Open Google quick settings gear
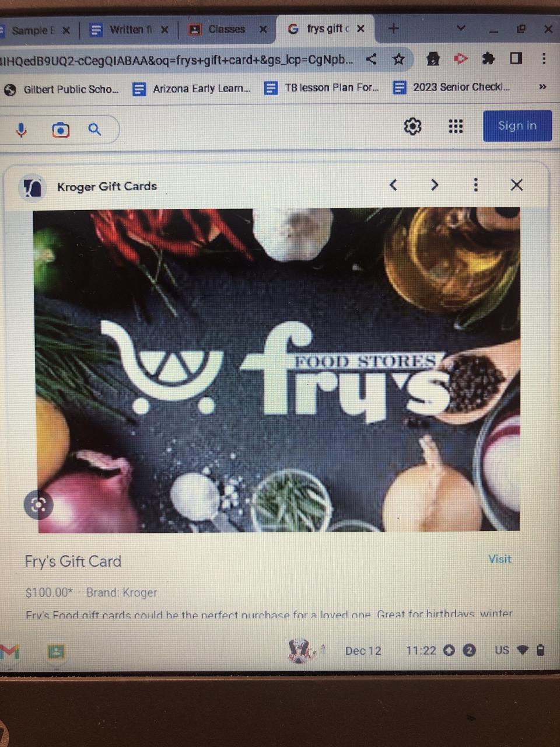 (412, 126)
